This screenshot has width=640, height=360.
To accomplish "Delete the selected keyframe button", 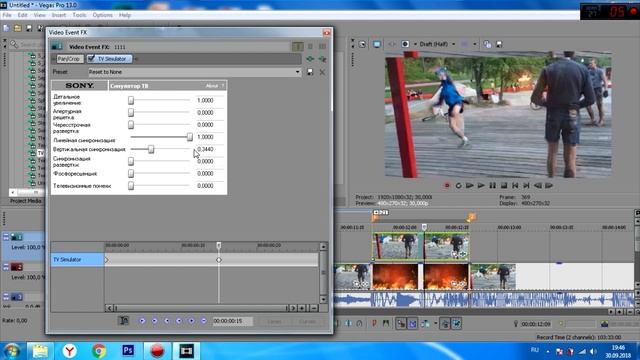I will (x=203, y=321).
